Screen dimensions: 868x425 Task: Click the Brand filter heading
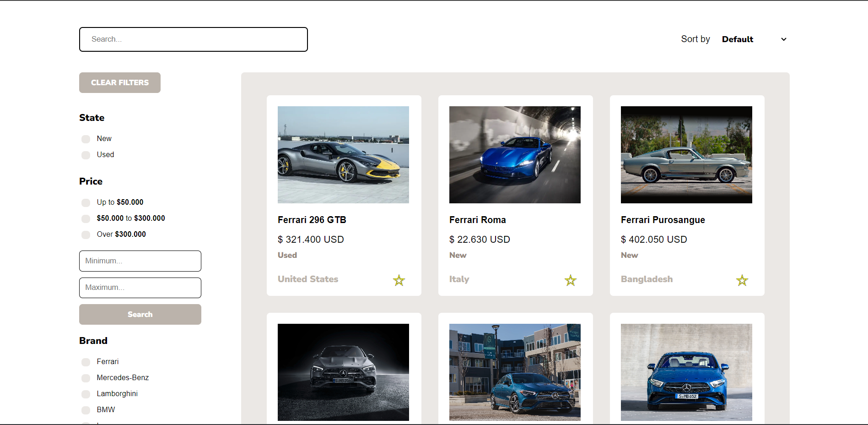coord(93,341)
